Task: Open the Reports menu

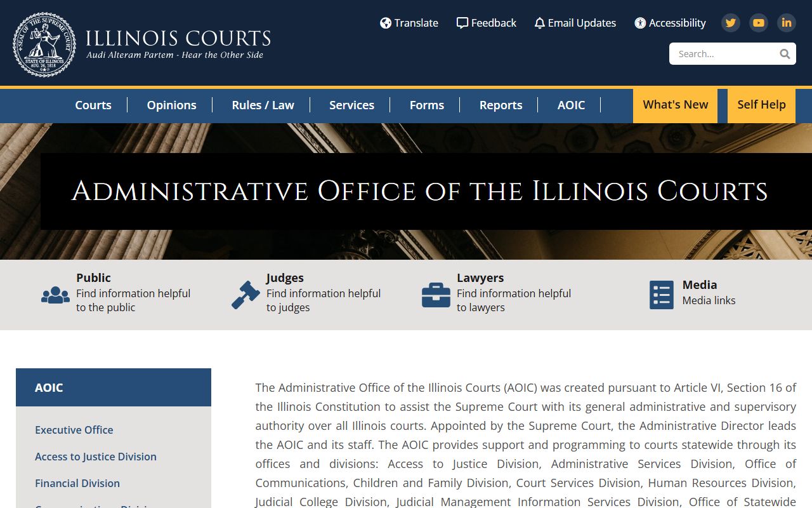Action: [501, 105]
